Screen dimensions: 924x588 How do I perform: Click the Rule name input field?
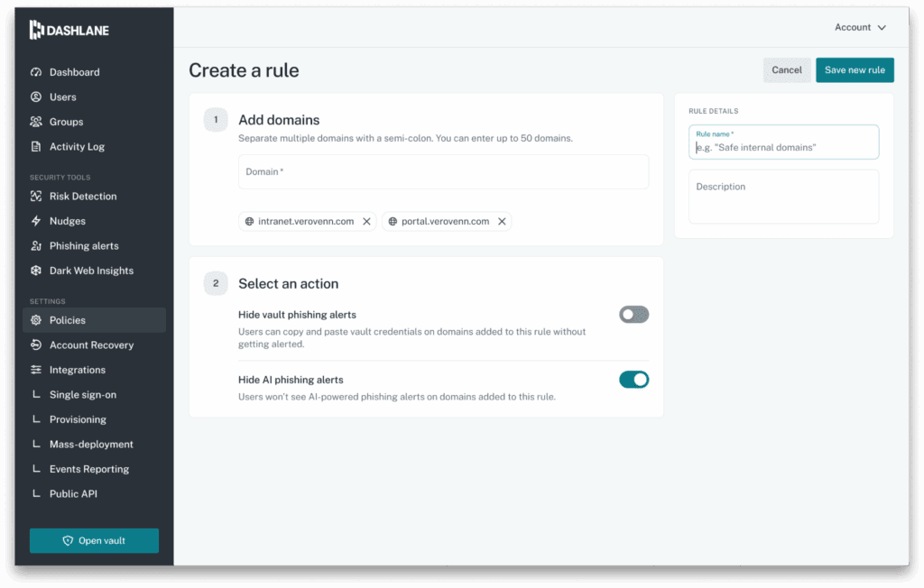pos(783,145)
